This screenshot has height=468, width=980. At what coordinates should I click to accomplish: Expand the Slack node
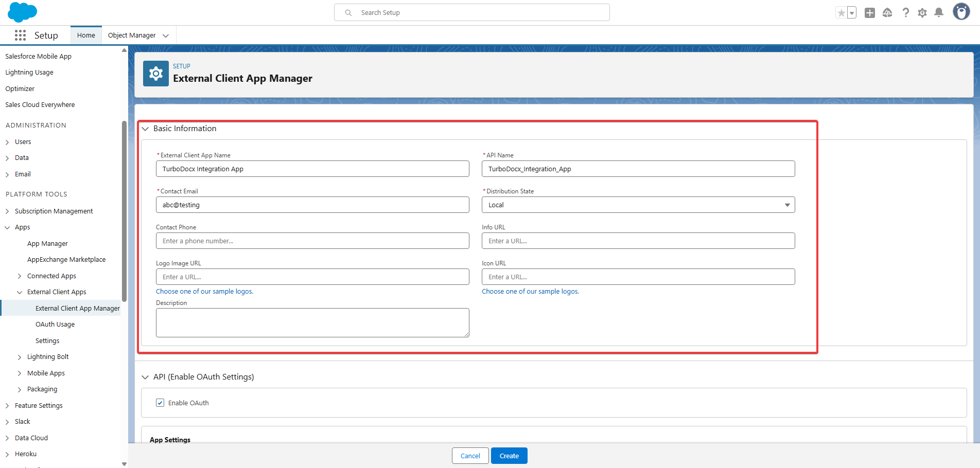click(x=7, y=422)
